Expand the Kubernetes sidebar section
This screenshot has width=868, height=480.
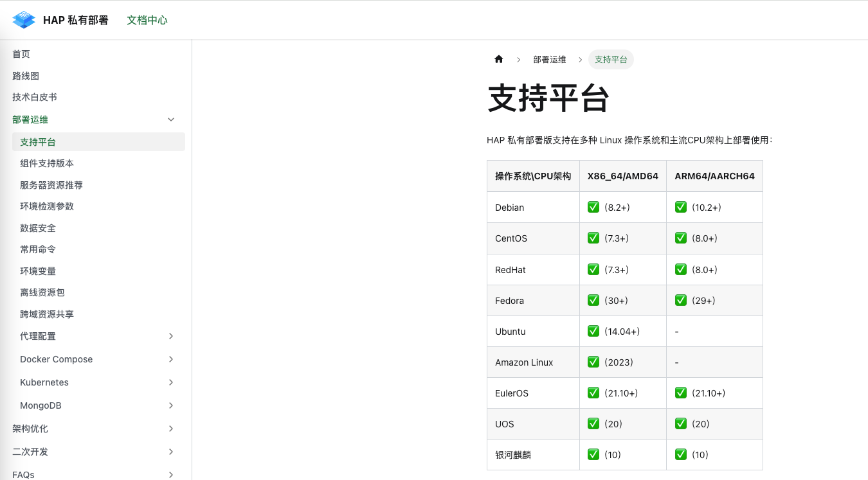[x=171, y=382]
